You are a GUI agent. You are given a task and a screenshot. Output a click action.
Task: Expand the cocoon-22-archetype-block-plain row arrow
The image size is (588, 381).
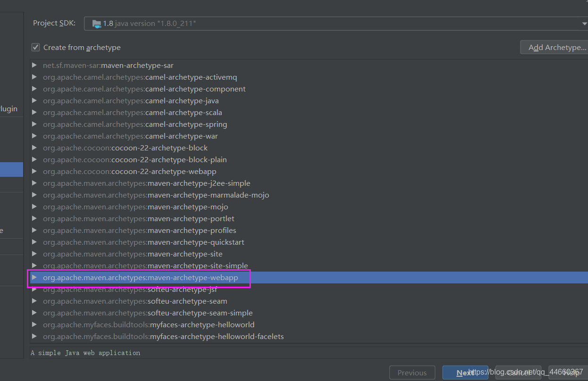click(34, 159)
